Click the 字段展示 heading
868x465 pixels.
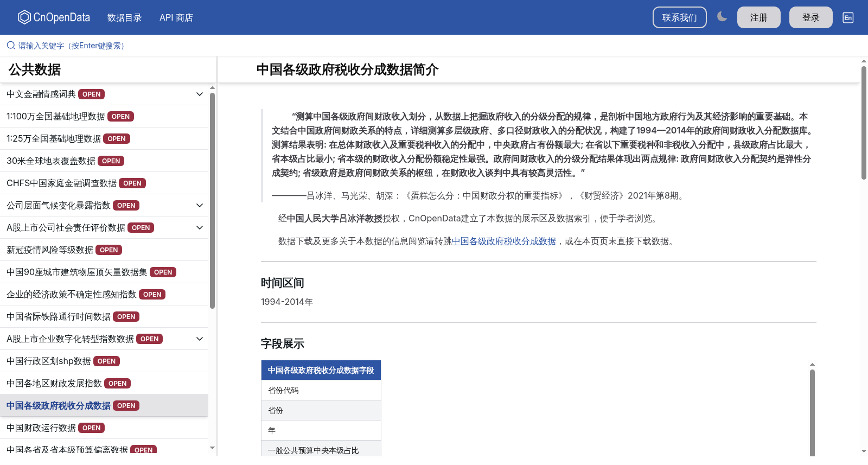click(x=283, y=343)
